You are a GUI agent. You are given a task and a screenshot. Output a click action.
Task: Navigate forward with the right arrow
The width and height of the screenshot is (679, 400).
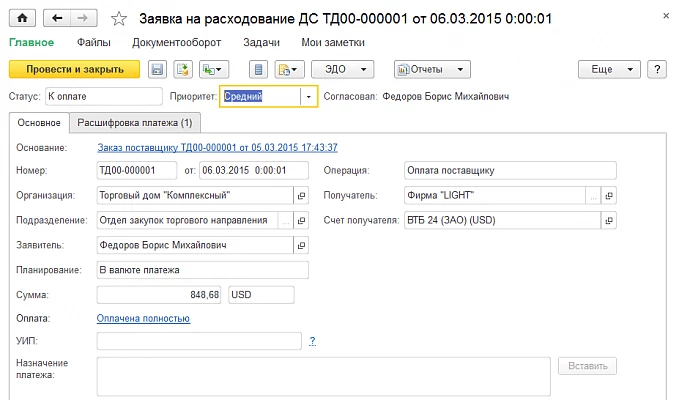(x=83, y=18)
